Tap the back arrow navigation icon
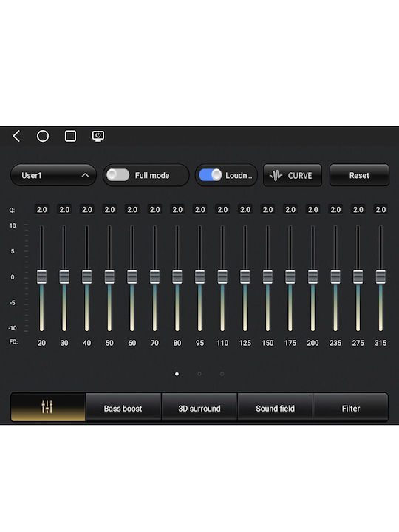Viewport: 399px width, 532px height. point(16,137)
